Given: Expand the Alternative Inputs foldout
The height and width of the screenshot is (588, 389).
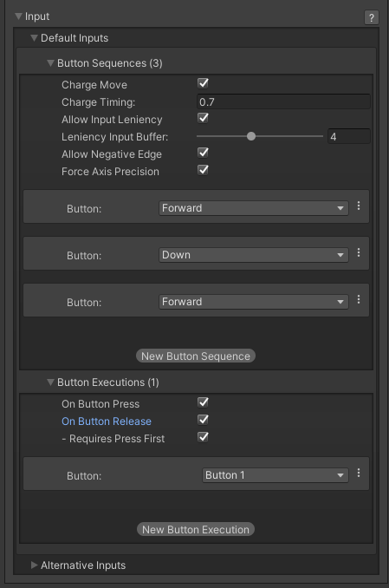Looking at the screenshot, I should coord(34,565).
